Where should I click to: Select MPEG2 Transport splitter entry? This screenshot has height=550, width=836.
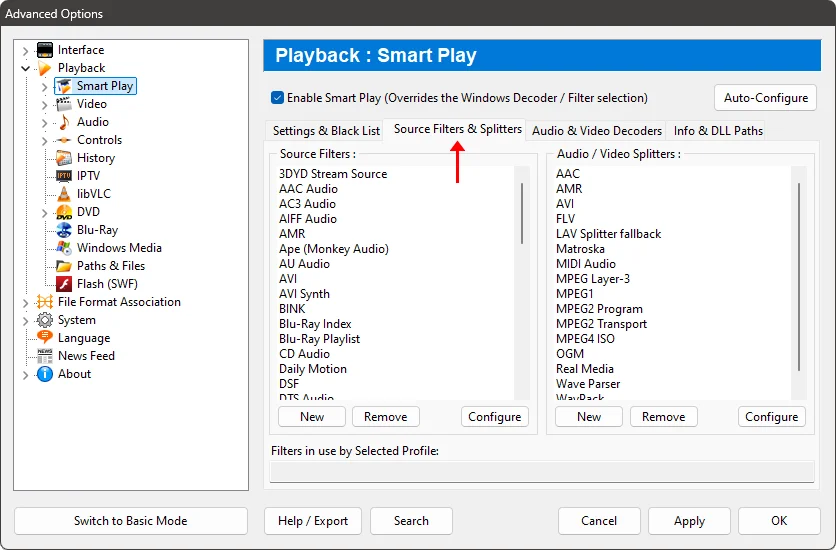601,324
